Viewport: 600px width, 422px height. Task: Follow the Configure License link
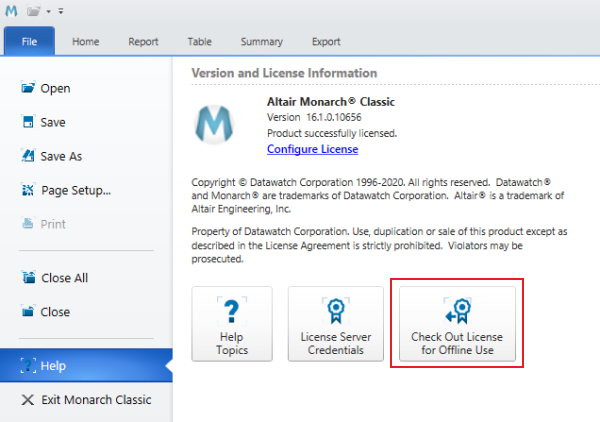tap(313, 149)
